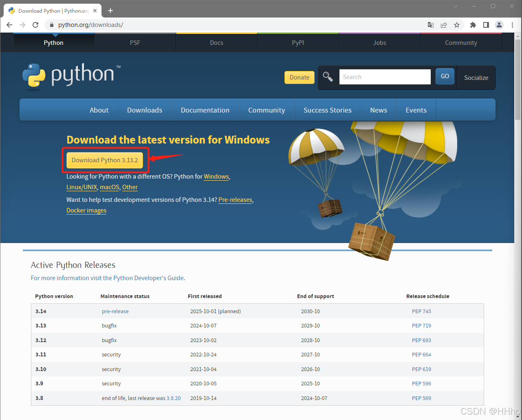Click the Google Translate icon in address bar
This screenshot has height=420, width=522.
[x=430, y=25]
